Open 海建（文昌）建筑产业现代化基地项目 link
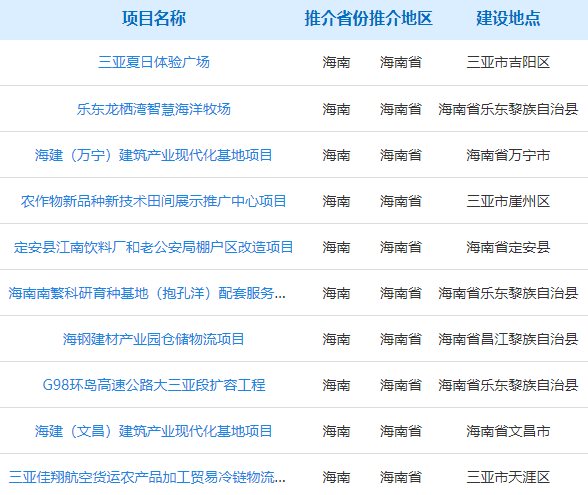The image size is (588, 495). [x=154, y=431]
